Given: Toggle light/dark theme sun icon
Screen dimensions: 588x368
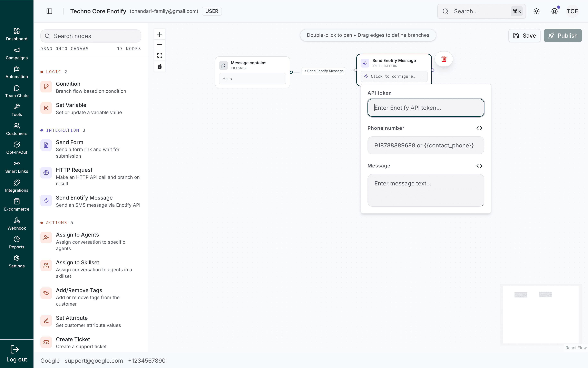Looking at the screenshot, I should pos(537,11).
